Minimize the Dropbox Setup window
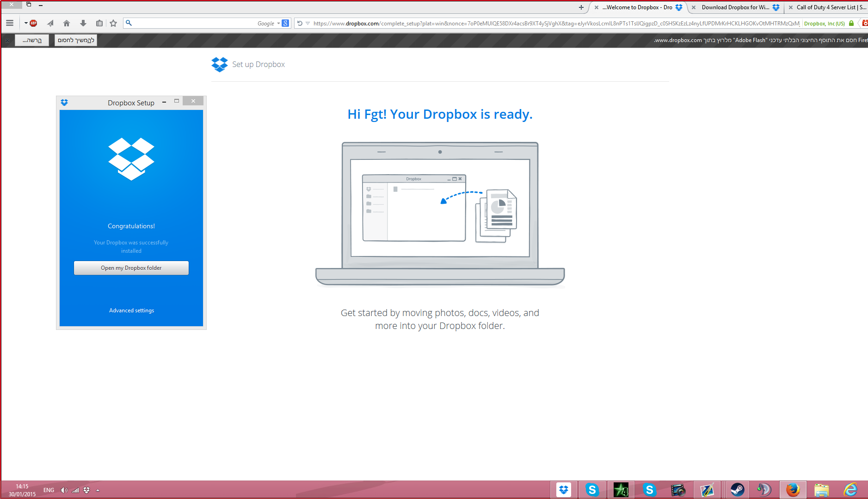 pos(164,102)
